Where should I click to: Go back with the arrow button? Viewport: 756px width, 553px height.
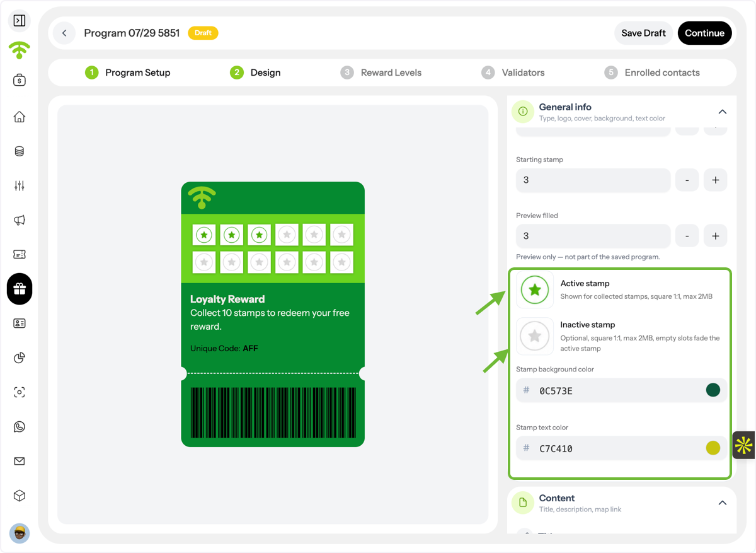coord(64,33)
